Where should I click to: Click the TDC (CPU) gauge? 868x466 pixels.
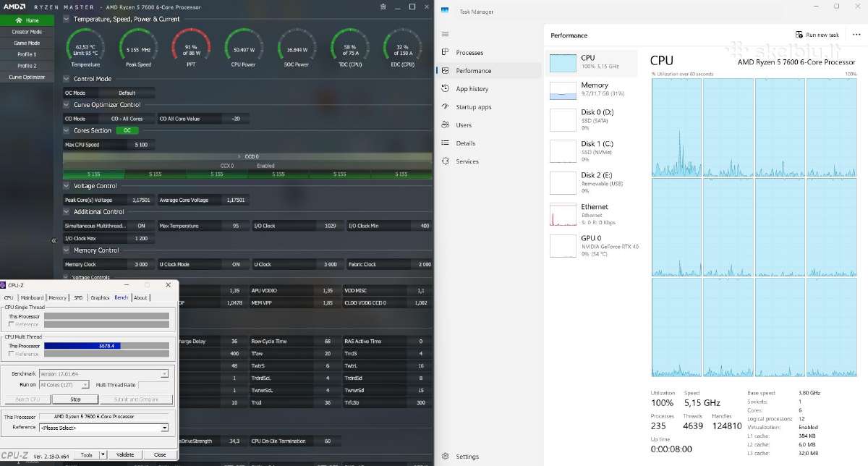tap(349, 49)
